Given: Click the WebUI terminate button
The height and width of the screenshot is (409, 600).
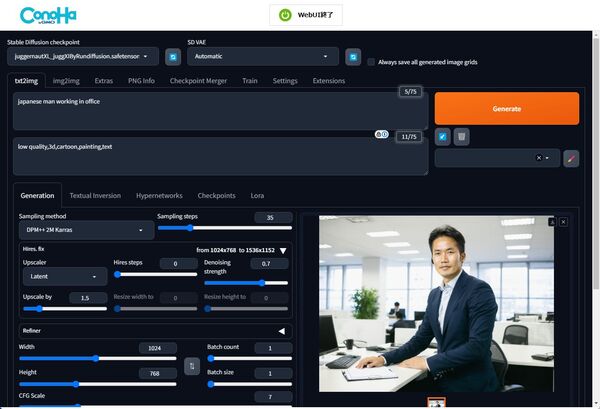Looking at the screenshot, I should pos(306,15).
